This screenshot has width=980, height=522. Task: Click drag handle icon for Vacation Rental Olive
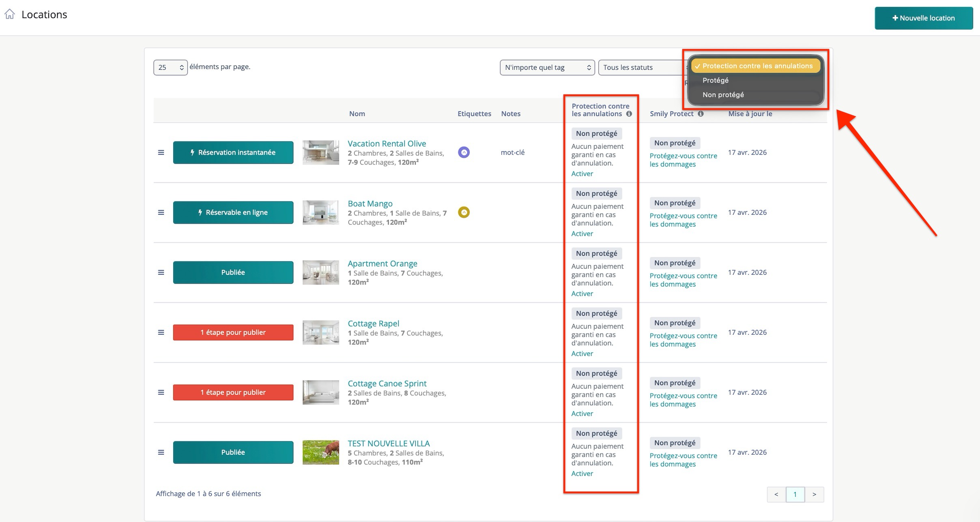pyautogui.click(x=161, y=152)
